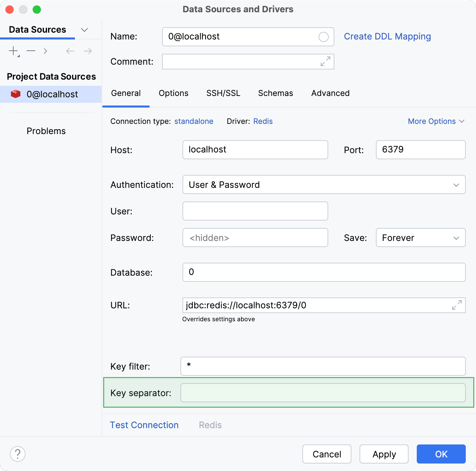Expand the URL field editor
This screenshot has width=476, height=471.
pyautogui.click(x=457, y=305)
